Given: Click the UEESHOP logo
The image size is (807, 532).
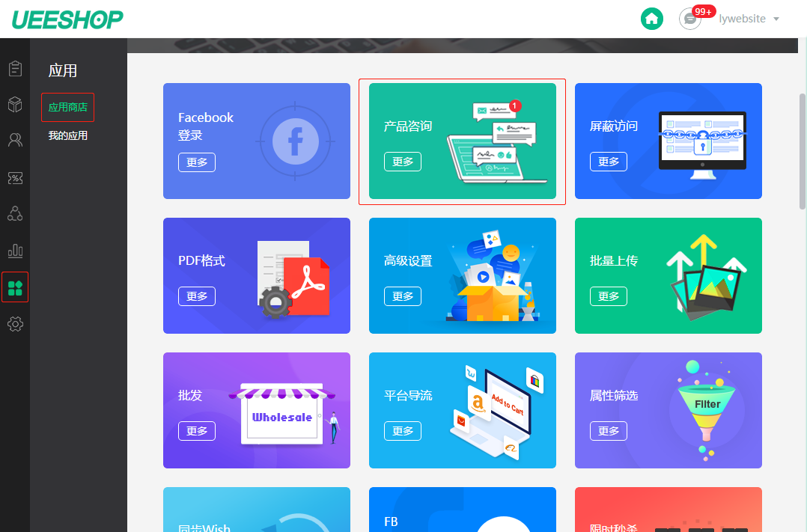Looking at the screenshot, I should pos(67,19).
